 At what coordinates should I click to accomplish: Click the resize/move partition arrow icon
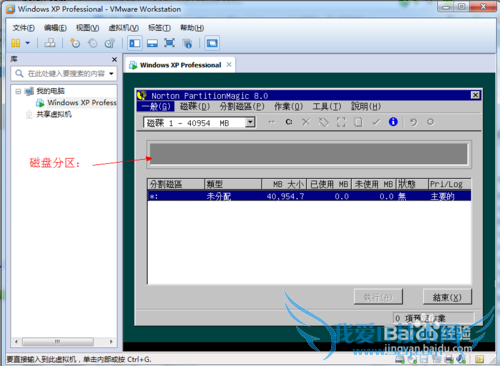point(272,122)
